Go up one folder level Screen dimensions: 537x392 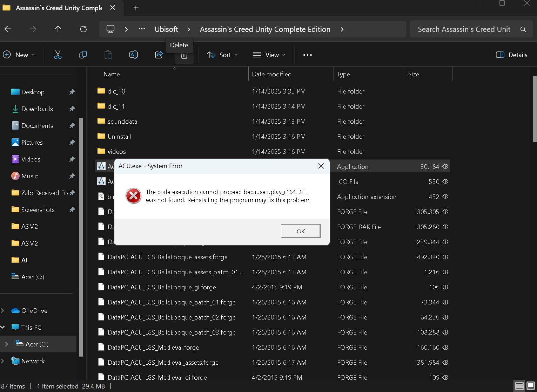tap(58, 29)
